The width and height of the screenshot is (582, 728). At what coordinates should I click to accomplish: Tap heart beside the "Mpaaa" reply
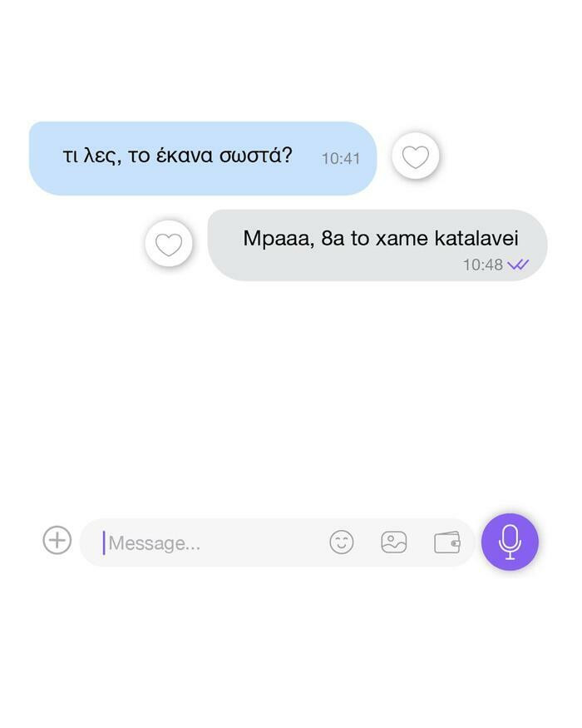coord(169,245)
